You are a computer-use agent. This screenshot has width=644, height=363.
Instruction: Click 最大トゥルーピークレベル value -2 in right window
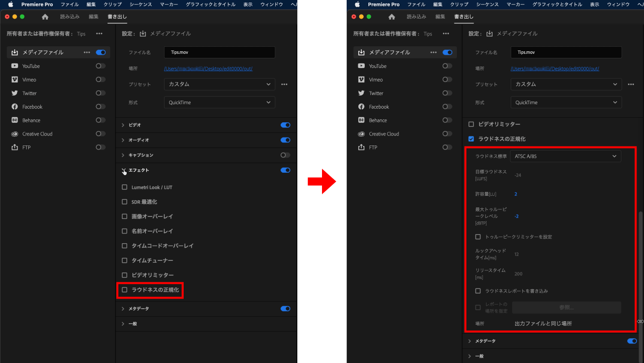pyautogui.click(x=516, y=216)
